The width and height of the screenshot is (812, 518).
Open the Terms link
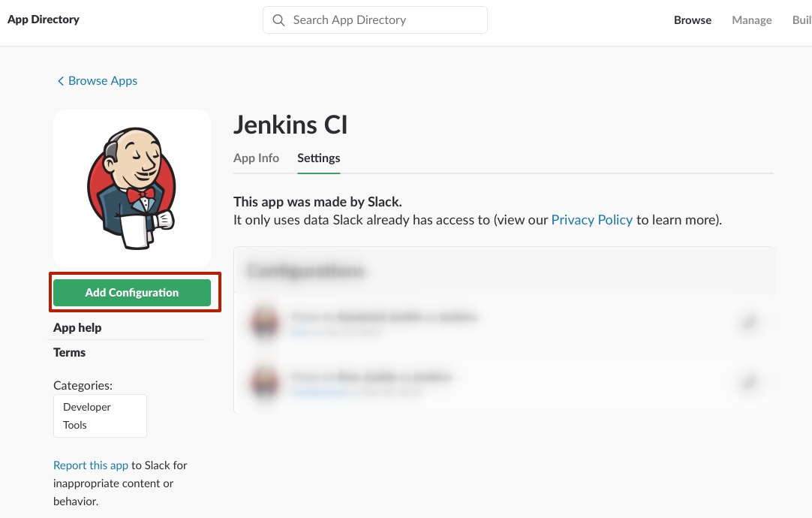pyautogui.click(x=69, y=353)
